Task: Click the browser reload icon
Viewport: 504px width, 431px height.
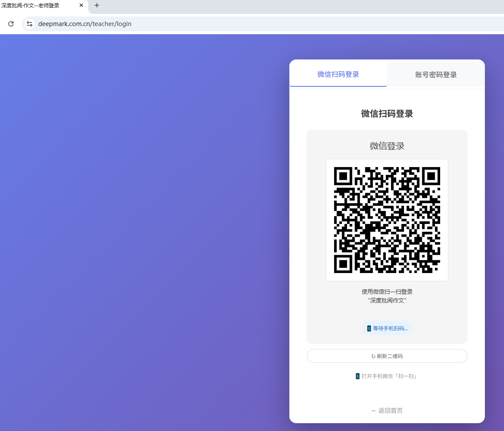Action: pos(11,24)
